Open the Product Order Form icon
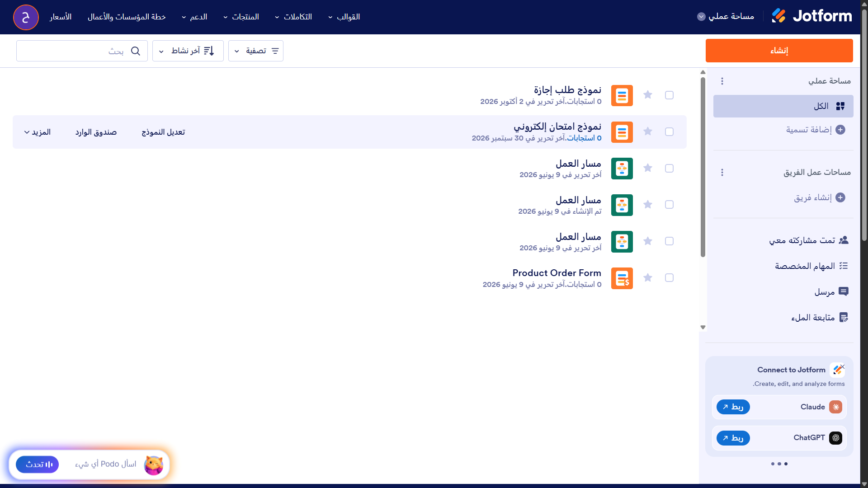 click(622, 278)
